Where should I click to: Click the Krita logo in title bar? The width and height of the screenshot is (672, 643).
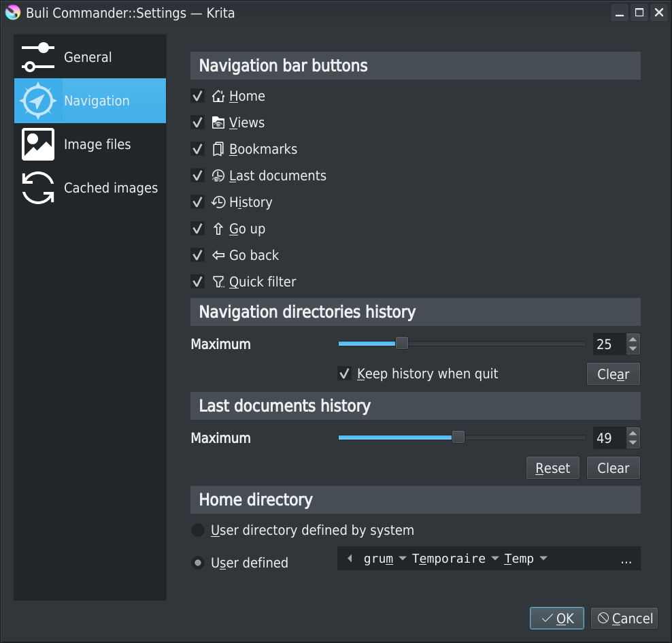pos(13,13)
